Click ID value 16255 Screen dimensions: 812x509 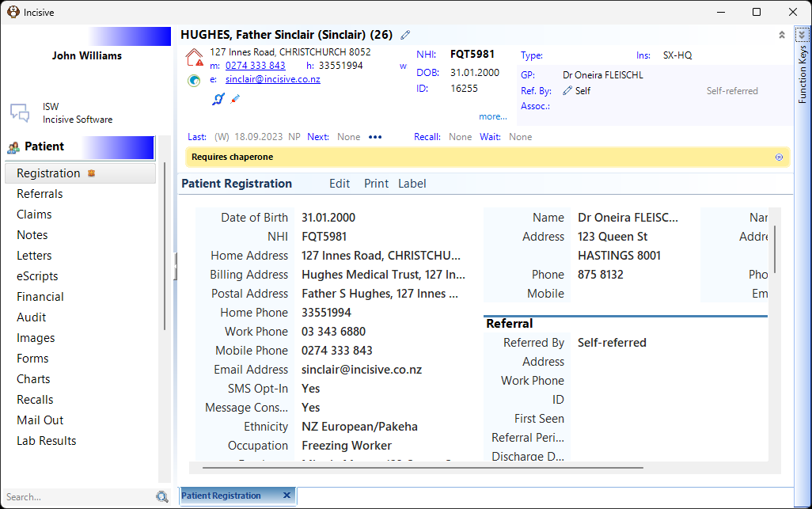[x=464, y=89]
